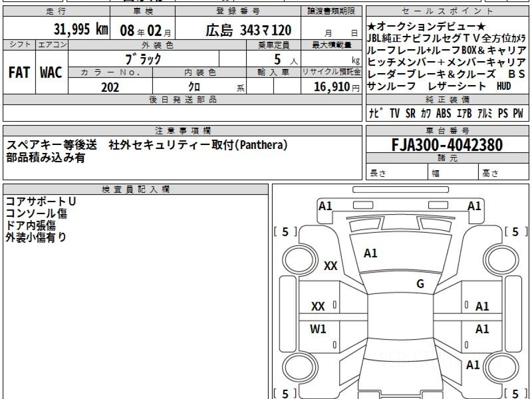Screen dimensions: 532x399
Task: Click the G mark on car diagram
Action: pos(420,284)
